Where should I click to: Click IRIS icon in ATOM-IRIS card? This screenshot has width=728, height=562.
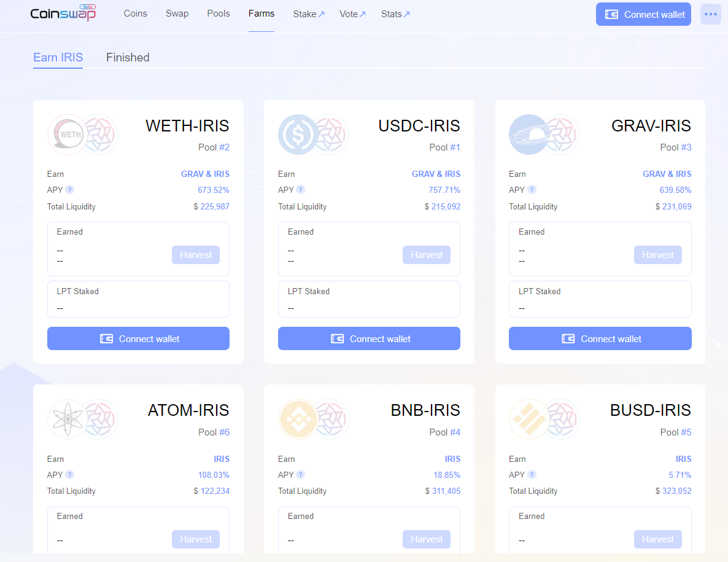coord(100,419)
